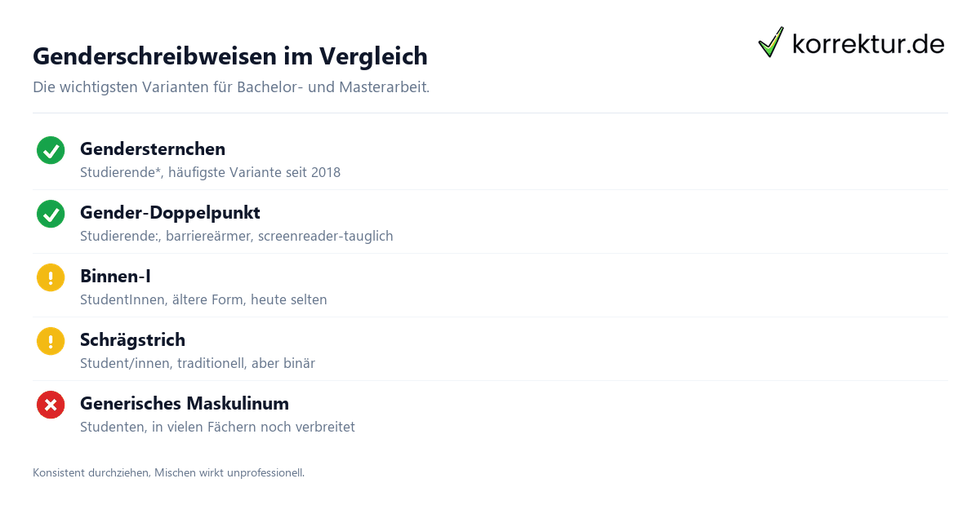Click description 'Student/innen, traditionell, aber binär'
The image size is (980, 514).
pos(198,363)
